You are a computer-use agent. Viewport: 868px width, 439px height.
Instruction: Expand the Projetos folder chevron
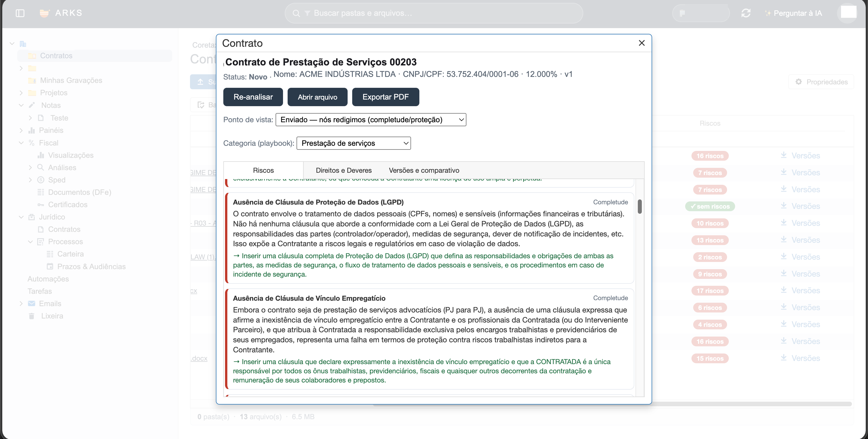[21, 93]
